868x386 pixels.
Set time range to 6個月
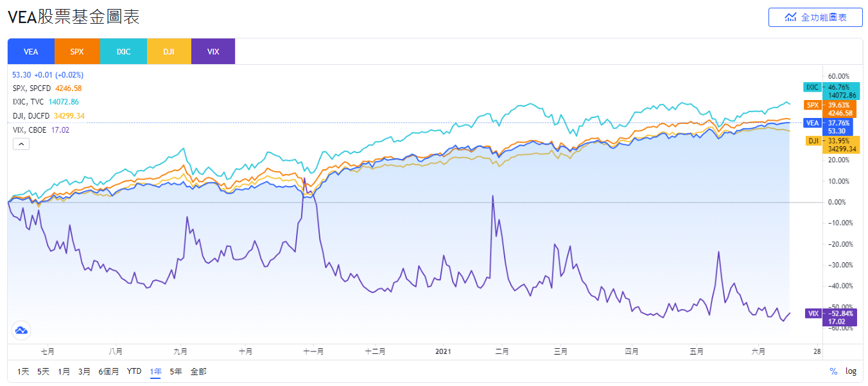(x=108, y=371)
